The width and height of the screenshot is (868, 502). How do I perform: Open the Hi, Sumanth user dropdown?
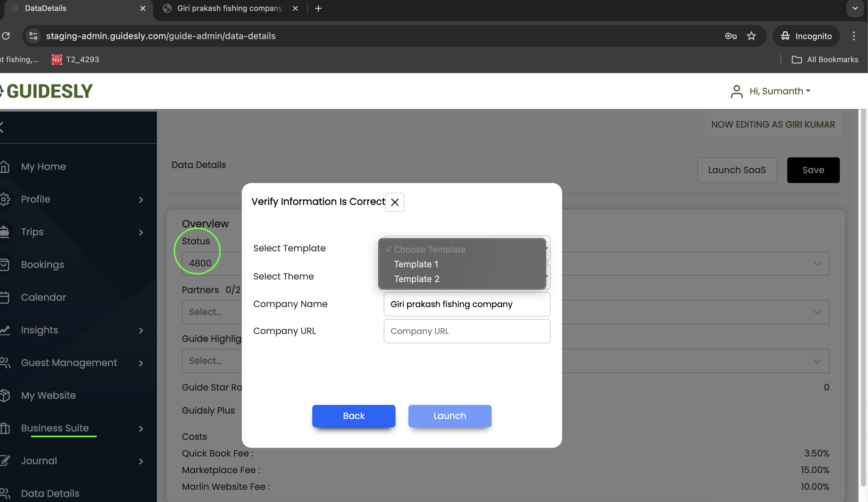[780, 91]
